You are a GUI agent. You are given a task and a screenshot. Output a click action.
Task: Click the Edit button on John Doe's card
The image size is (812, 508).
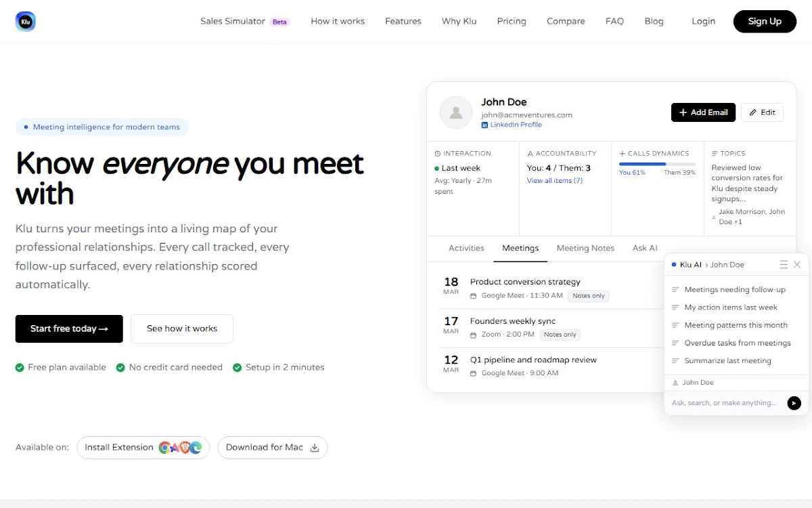[762, 112]
